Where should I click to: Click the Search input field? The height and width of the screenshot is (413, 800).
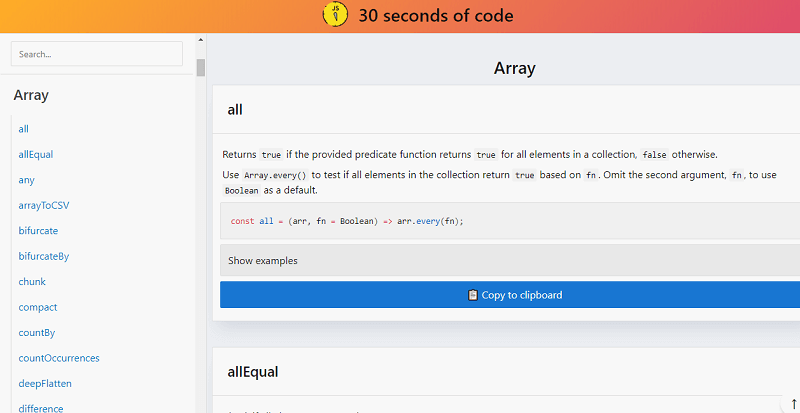[97, 54]
